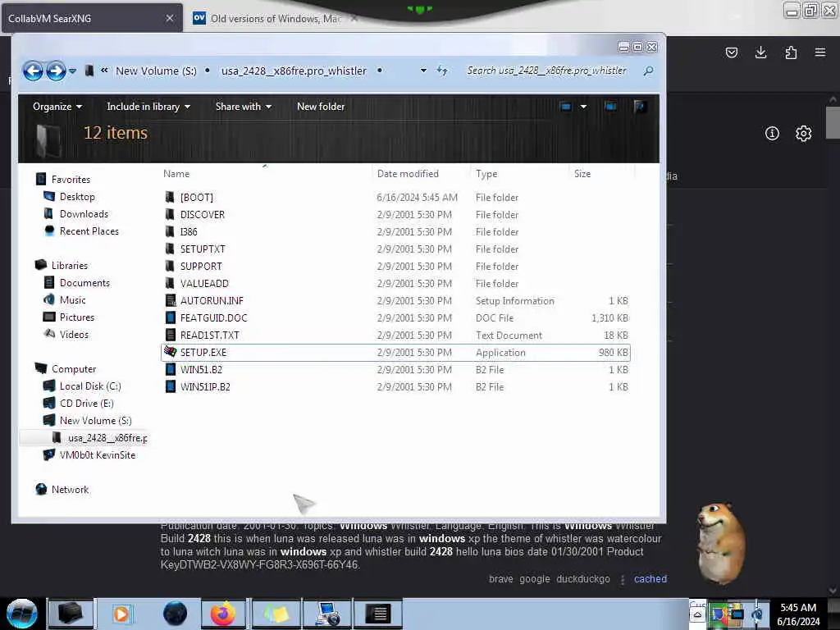Open the cached link in search results
The image size is (840, 630).
(651, 578)
